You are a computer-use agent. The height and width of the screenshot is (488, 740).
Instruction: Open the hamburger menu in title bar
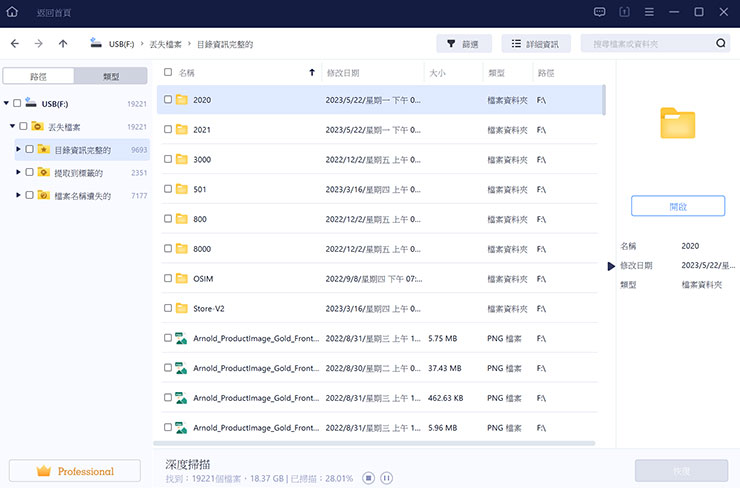650,12
